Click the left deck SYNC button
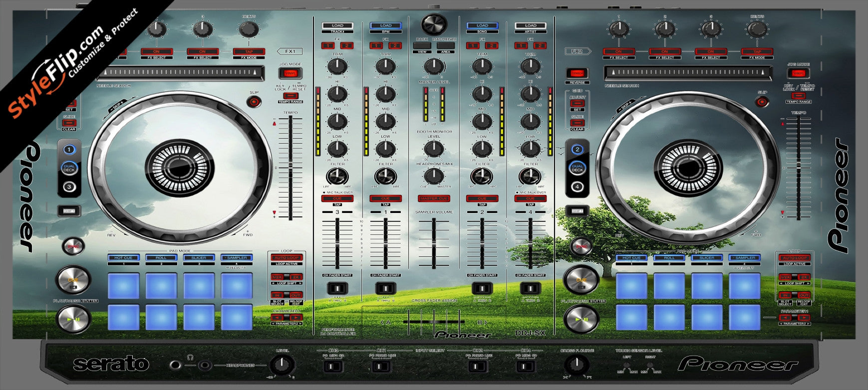Screen dimensions: 868x390 73,246
